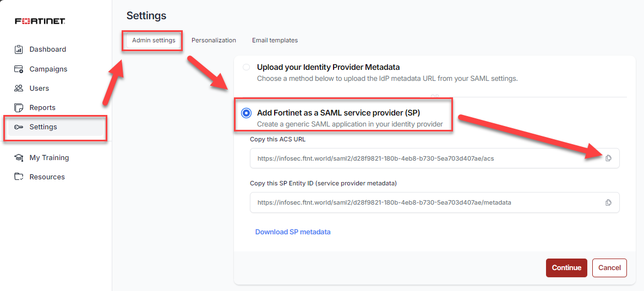
Task: Copy the SP Entity ID with copy icon
Action: tap(608, 203)
